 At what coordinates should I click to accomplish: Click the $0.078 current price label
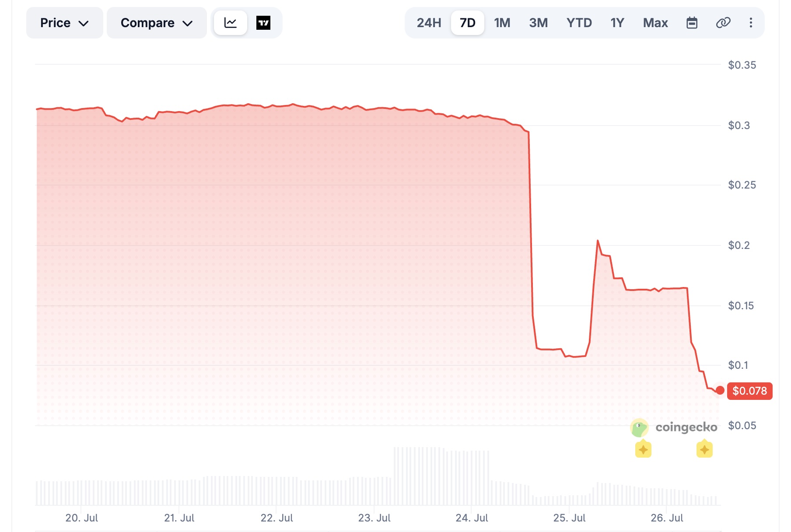click(749, 391)
